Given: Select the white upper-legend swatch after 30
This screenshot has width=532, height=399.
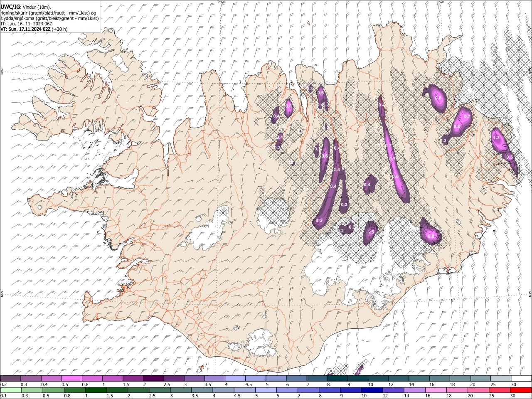Looking at the screenshot, I should tap(522, 378).
